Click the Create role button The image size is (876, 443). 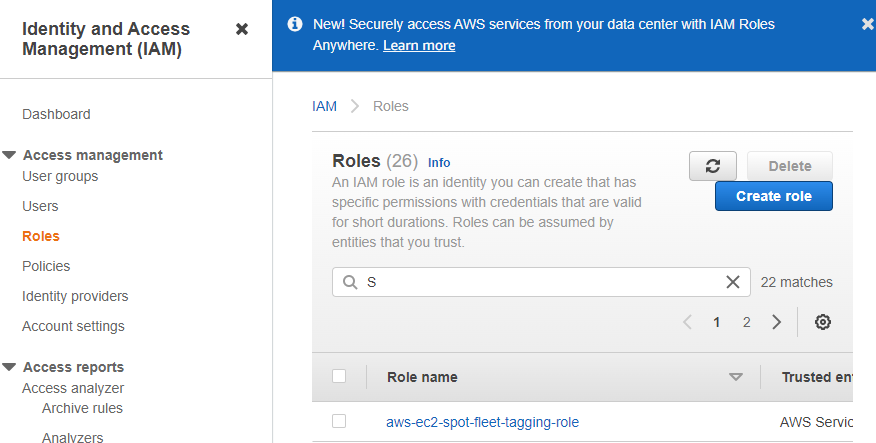(x=773, y=196)
